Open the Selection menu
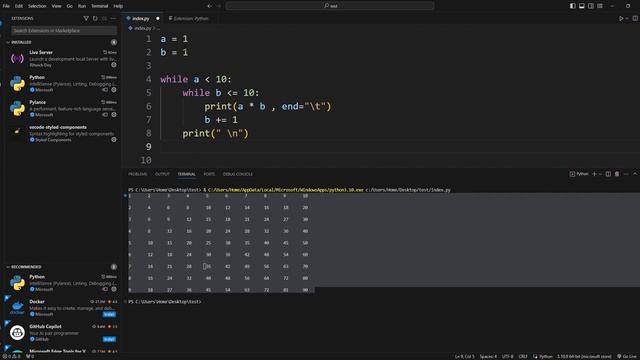 (x=37, y=6)
